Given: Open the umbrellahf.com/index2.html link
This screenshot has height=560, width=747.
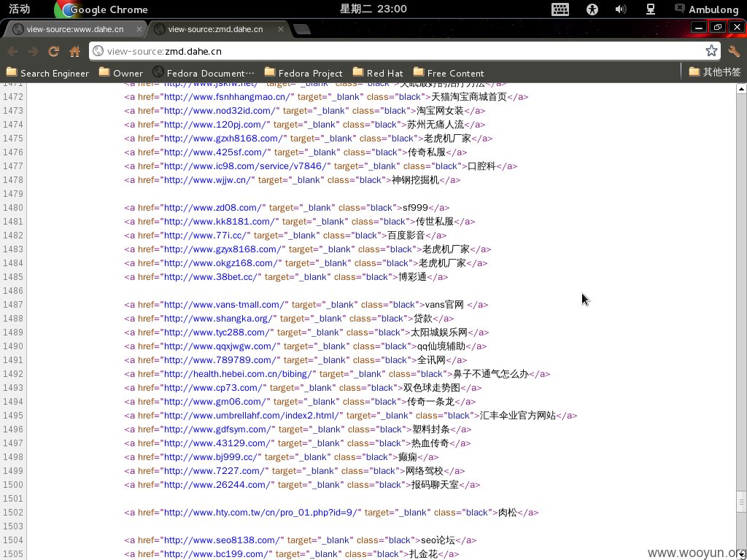Looking at the screenshot, I should [252, 415].
